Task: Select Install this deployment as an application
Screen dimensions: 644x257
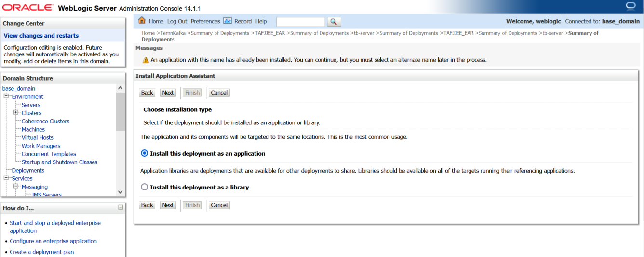Action: 144,153
